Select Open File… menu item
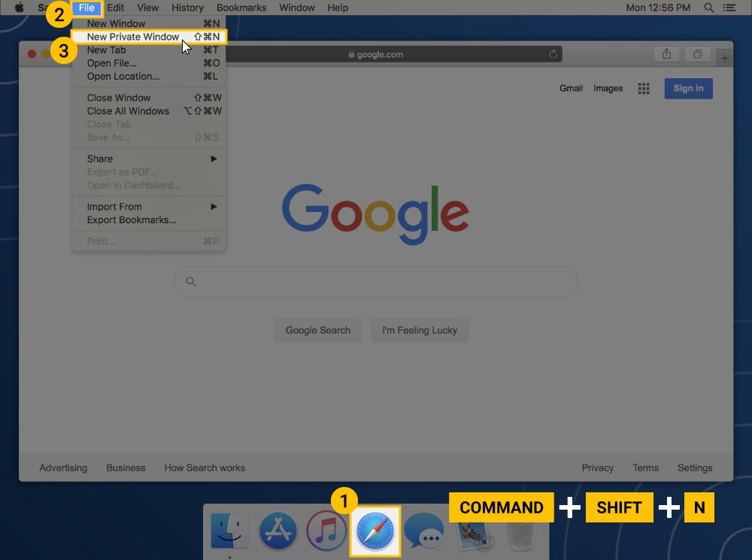 (149, 63)
